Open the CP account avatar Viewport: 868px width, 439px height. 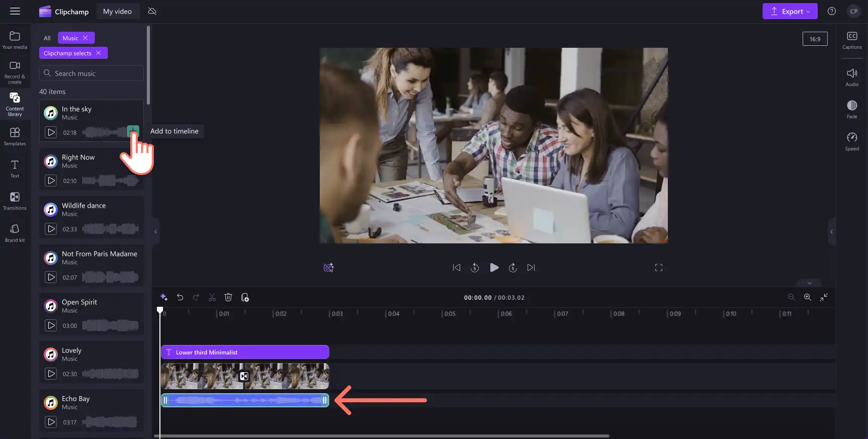pyautogui.click(x=854, y=11)
